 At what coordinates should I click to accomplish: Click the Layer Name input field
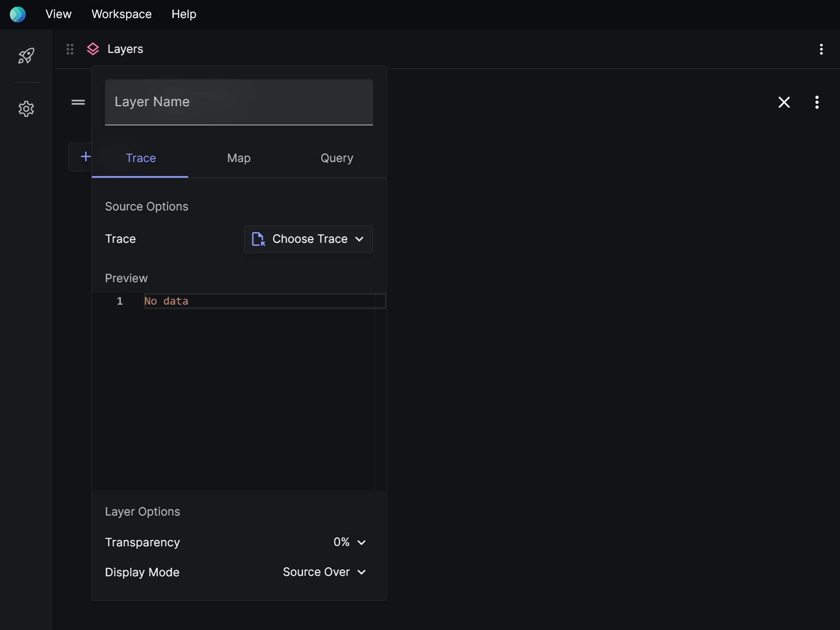239,102
